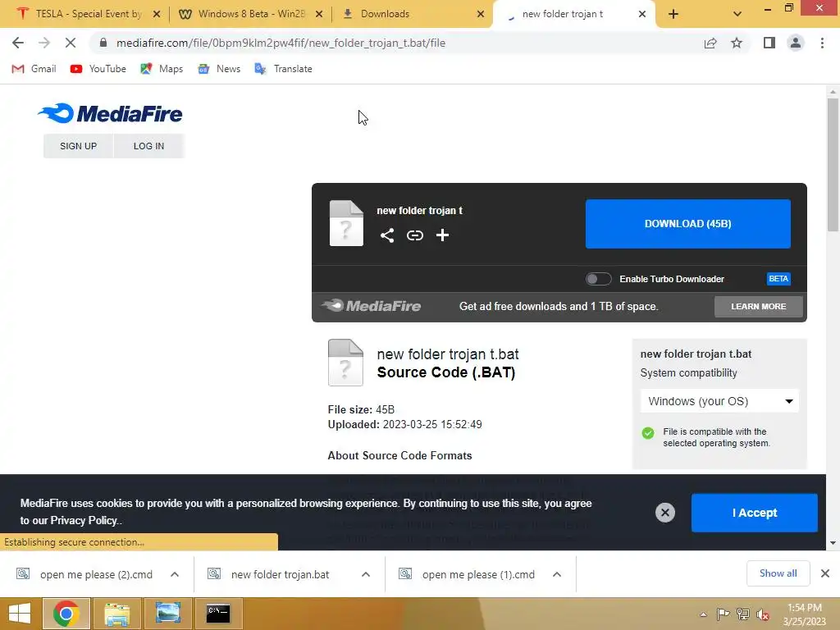This screenshot has height=630, width=840.
Task: Click the lock icon in address bar
Action: [x=103, y=43]
